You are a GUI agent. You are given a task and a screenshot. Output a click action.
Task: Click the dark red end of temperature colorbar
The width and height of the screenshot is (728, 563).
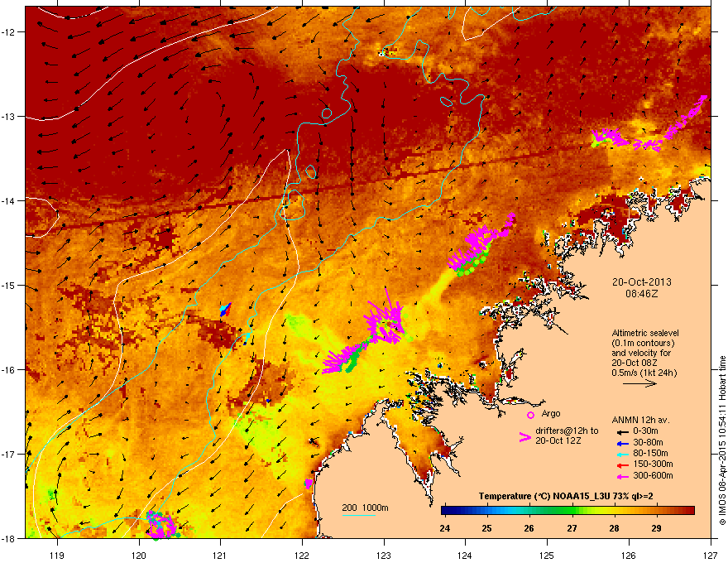point(689,511)
